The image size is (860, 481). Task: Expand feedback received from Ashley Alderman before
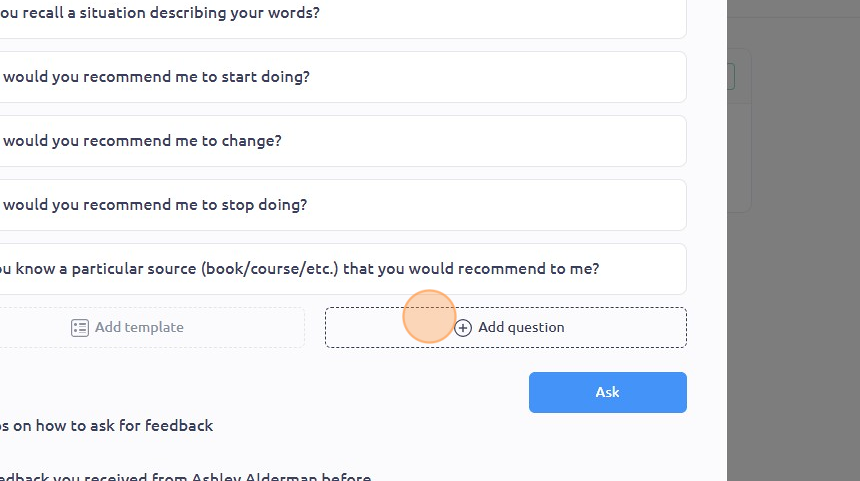coord(185,477)
